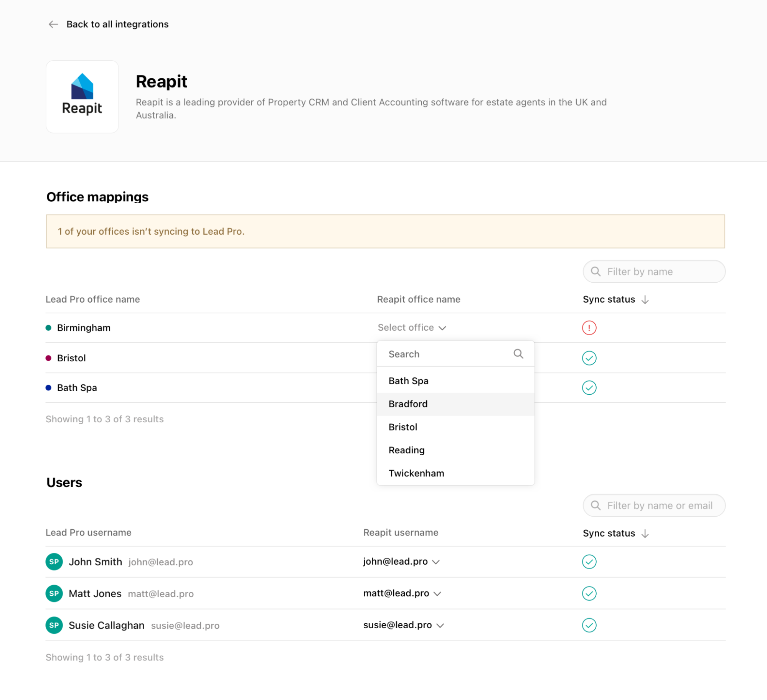This screenshot has width=767, height=700.
Task: Choose Bradford from the office list
Action: [x=408, y=404]
